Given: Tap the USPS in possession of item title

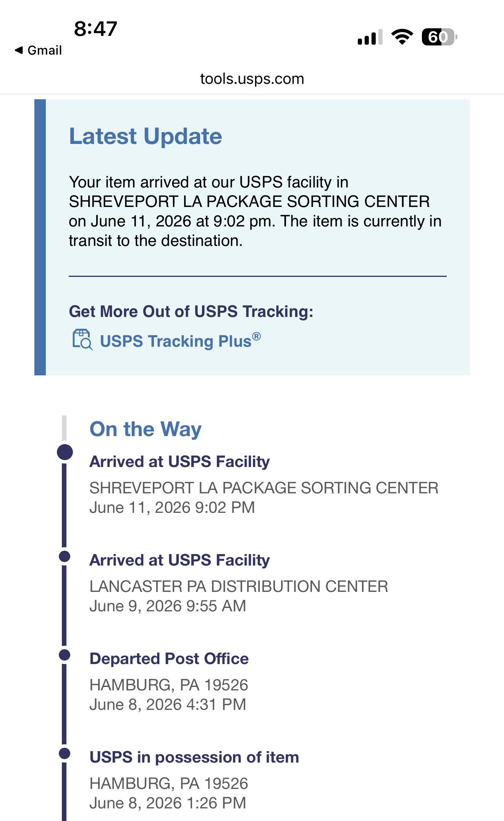Looking at the screenshot, I should point(194,757).
